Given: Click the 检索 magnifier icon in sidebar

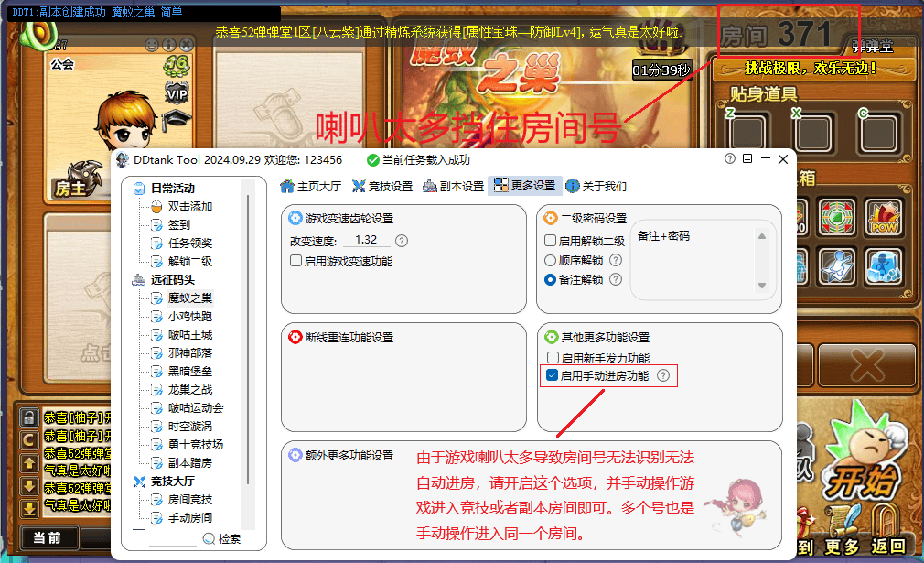Looking at the screenshot, I should click(209, 536).
